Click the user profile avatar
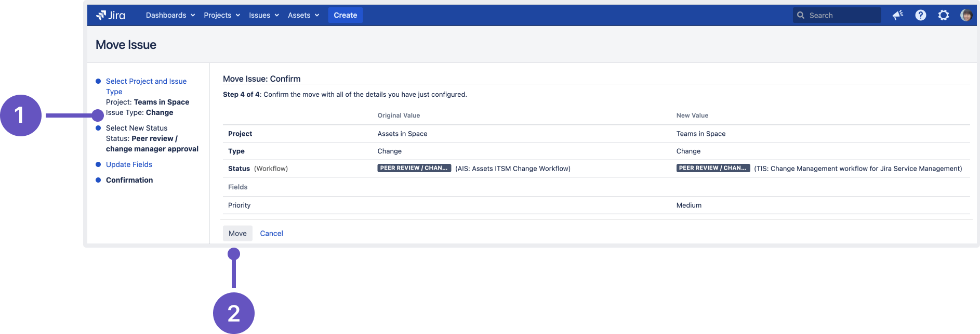The height and width of the screenshot is (334, 980). coord(966,15)
